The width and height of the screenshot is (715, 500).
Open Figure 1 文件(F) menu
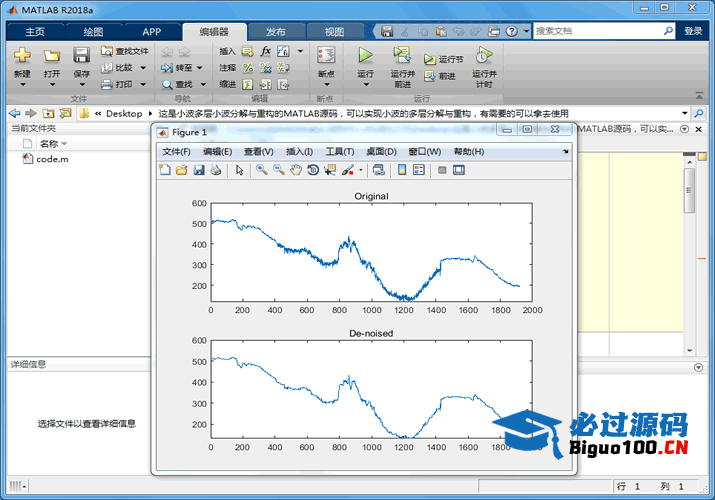(x=176, y=152)
